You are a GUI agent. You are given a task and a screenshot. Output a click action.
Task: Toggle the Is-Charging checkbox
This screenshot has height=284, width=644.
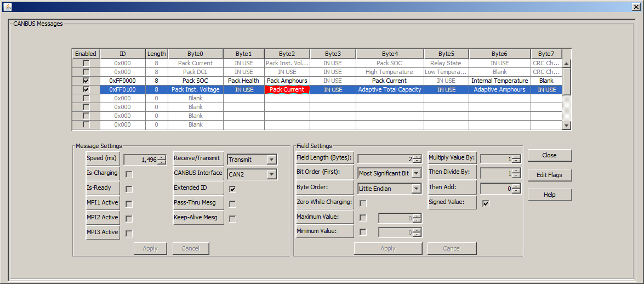129,175
